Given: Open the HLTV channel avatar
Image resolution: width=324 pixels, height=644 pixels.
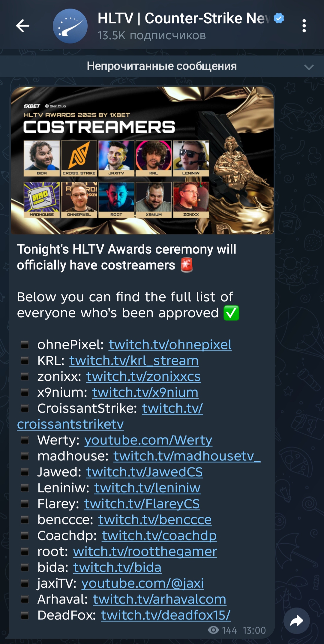Looking at the screenshot, I should (x=70, y=26).
